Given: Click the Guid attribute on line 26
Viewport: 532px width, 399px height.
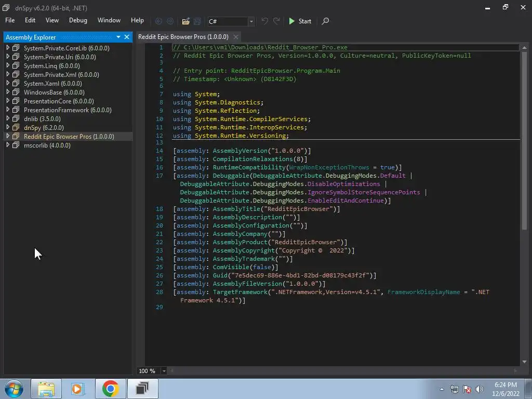Looking at the screenshot, I should tap(220, 275).
